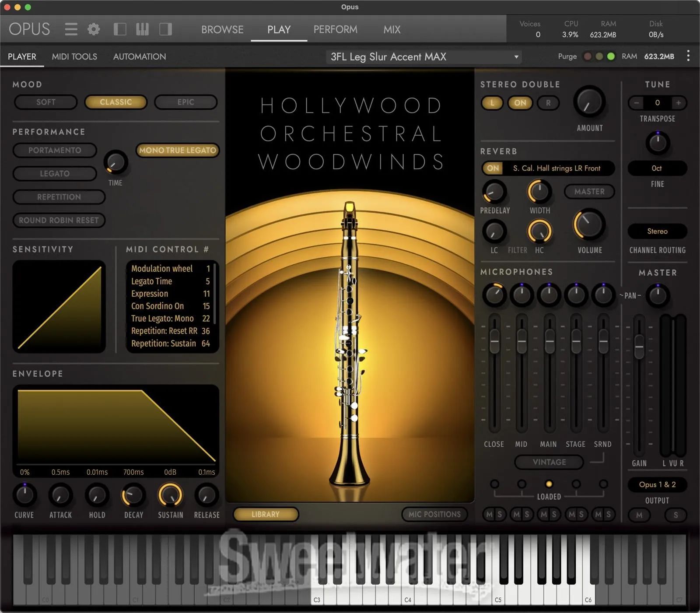Click the master output M mute button
The height and width of the screenshot is (613, 700).
click(x=639, y=515)
